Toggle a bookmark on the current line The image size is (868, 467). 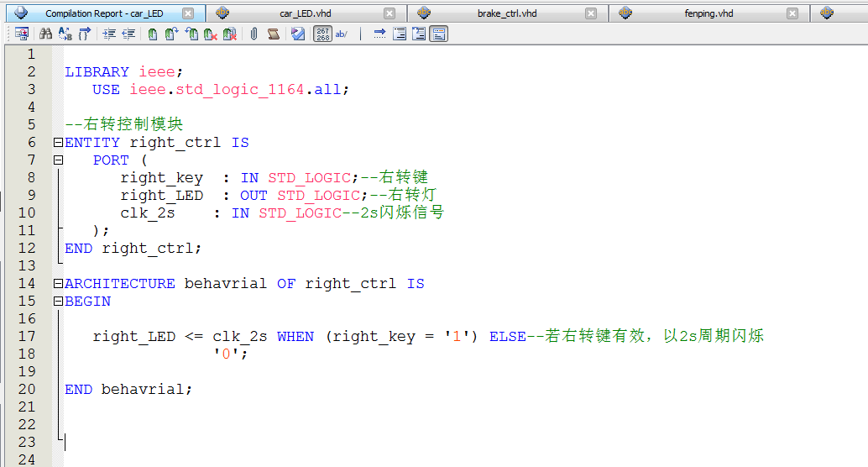152,34
